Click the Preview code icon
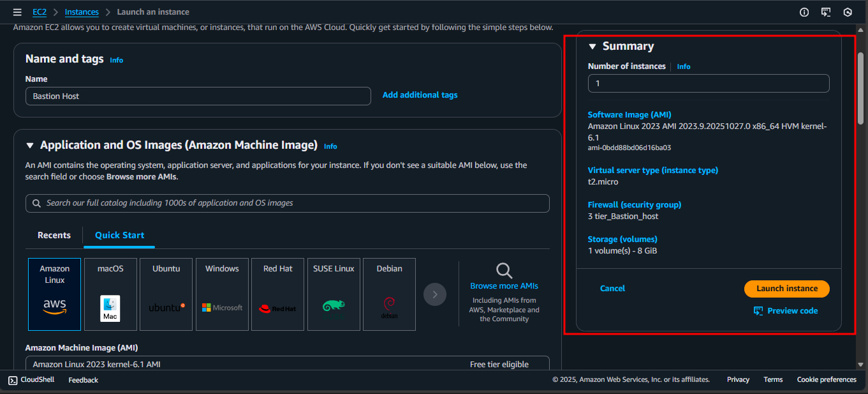 point(758,311)
